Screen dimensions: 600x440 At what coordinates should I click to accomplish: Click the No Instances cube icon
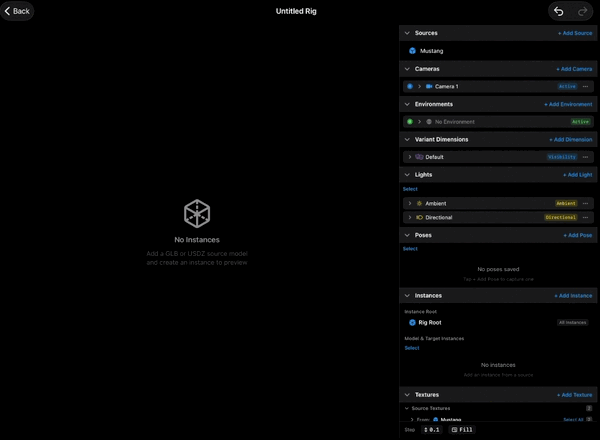197,213
